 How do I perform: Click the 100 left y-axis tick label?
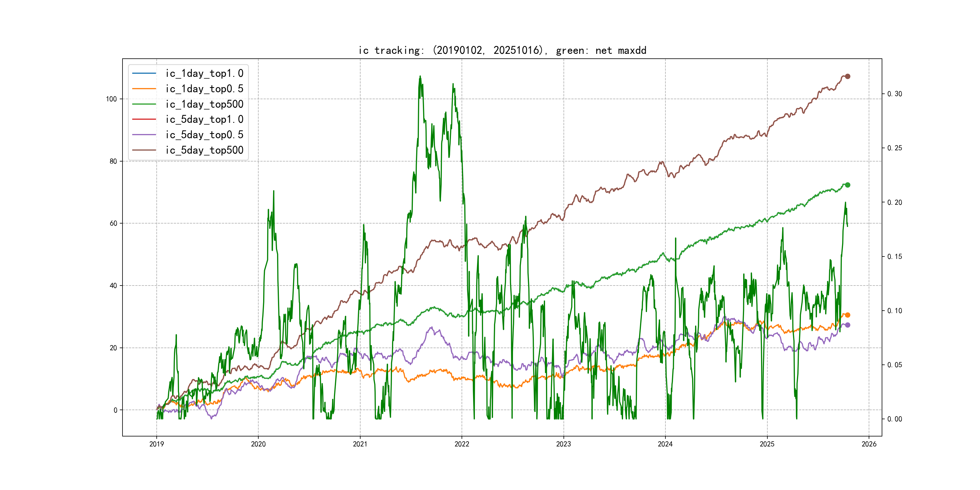111,99
